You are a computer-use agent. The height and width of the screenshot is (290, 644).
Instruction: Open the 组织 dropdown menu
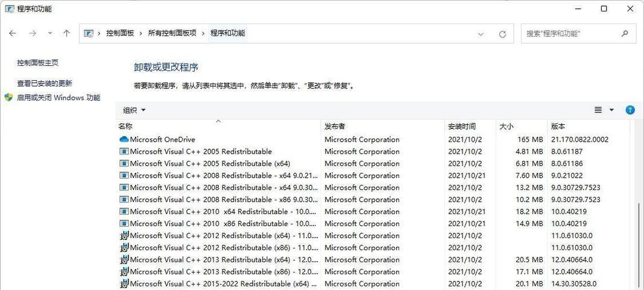(134, 110)
